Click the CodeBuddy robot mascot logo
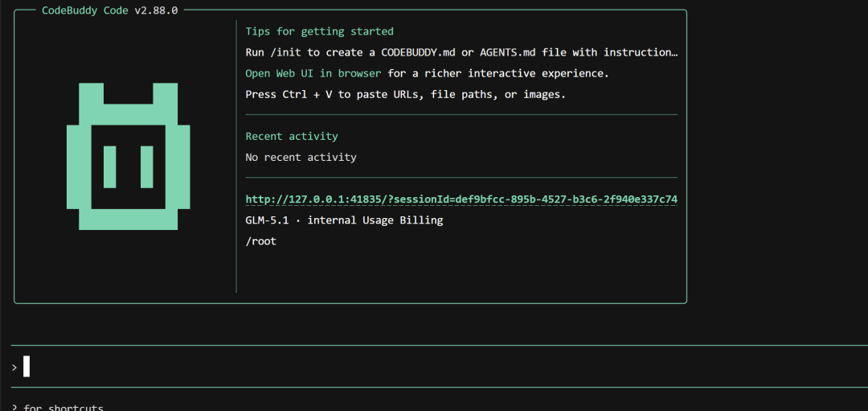The width and height of the screenshot is (868, 411). (x=129, y=156)
